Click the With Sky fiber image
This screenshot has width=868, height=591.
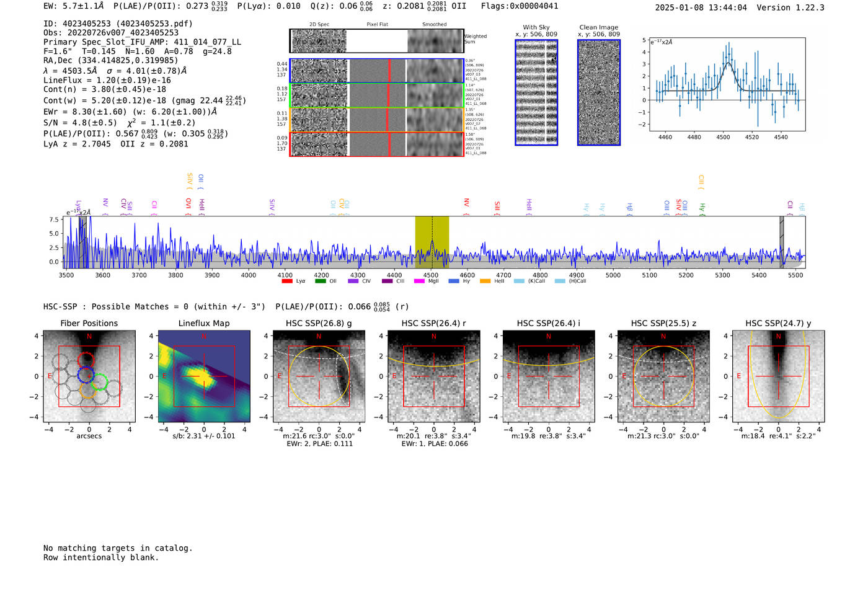pos(536,92)
